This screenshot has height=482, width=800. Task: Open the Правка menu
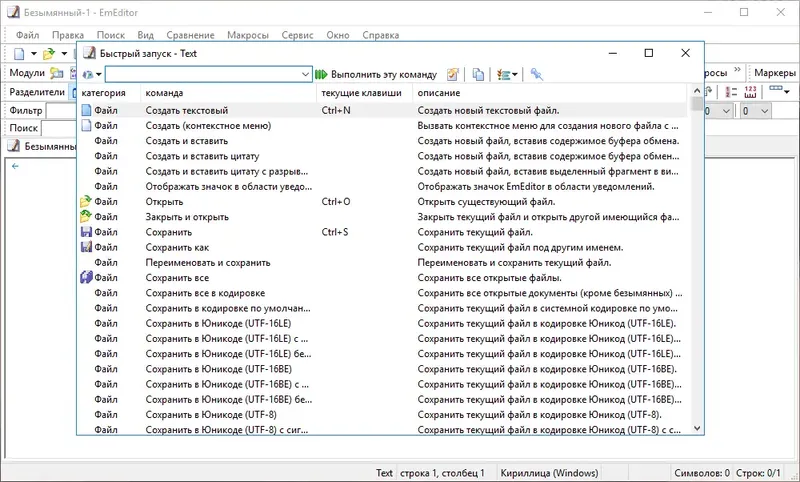click(68, 35)
